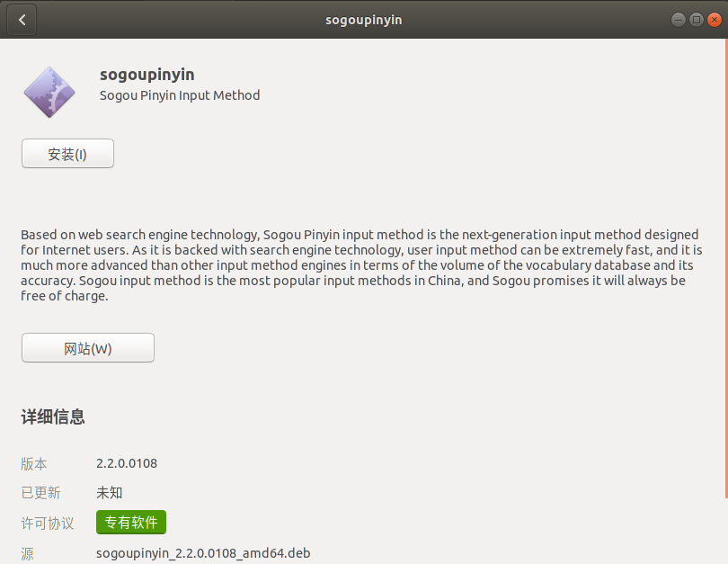
Task: Click the 版本 label
Action: pos(34,464)
